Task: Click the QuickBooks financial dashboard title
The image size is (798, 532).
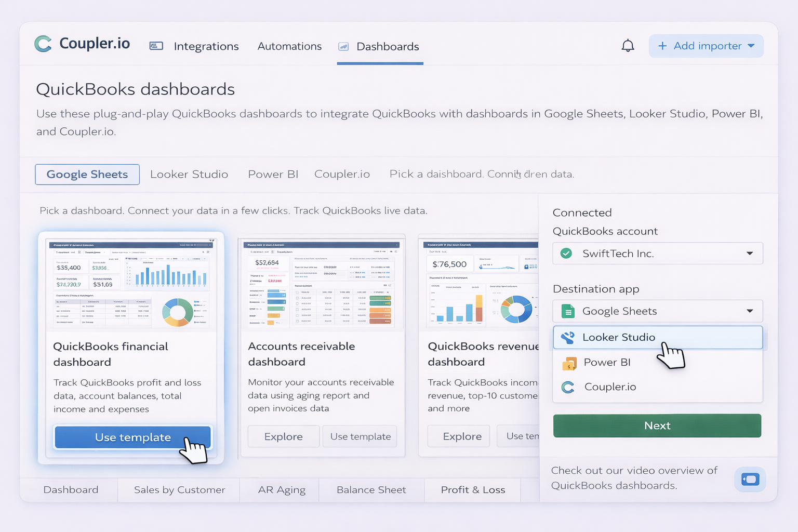Action: (111, 354)
